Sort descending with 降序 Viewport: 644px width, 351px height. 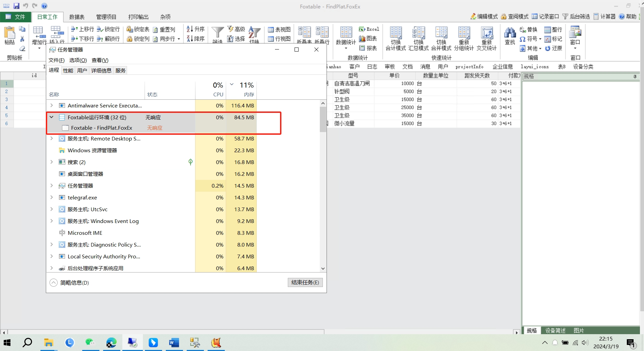click(x=195, y=39)
